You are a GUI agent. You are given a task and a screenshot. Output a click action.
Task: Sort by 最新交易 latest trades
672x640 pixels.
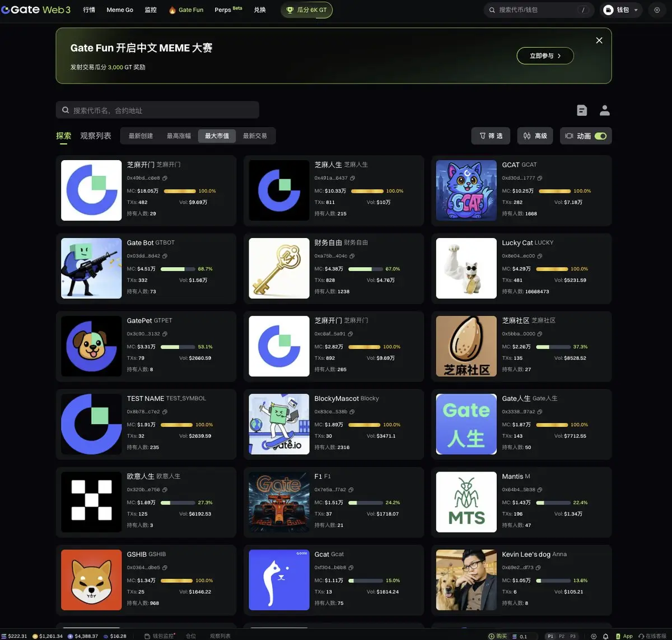coord(255,136)
